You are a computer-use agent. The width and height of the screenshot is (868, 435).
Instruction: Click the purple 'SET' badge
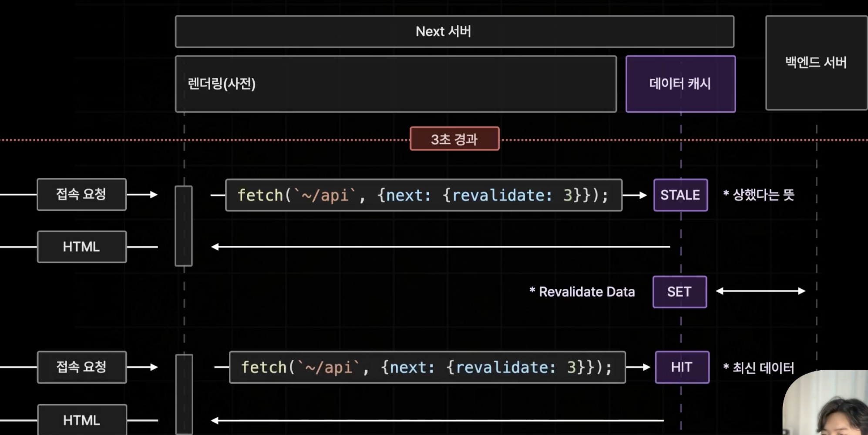(x=680, y=292)
